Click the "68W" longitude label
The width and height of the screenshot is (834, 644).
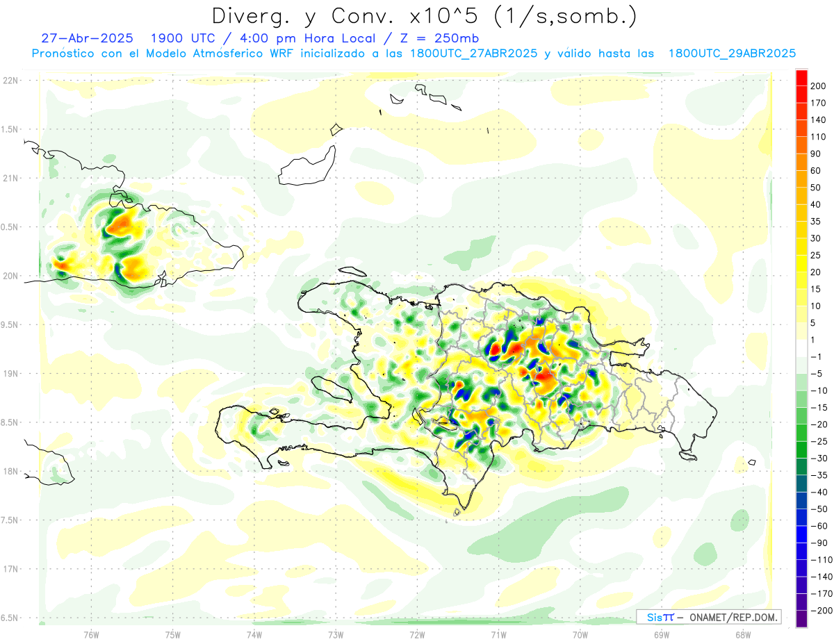click(743, 634)
